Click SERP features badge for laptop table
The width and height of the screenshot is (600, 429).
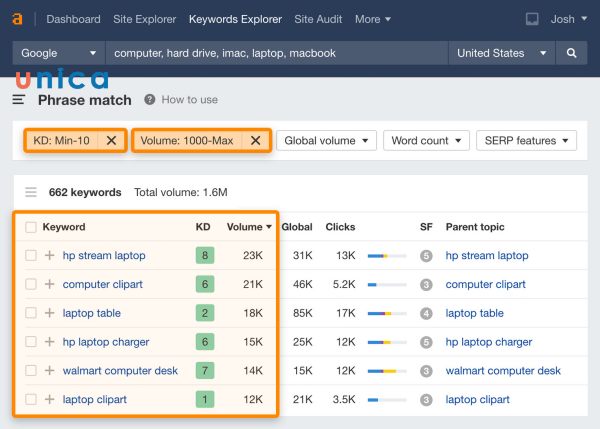click(x=426, y=313)
